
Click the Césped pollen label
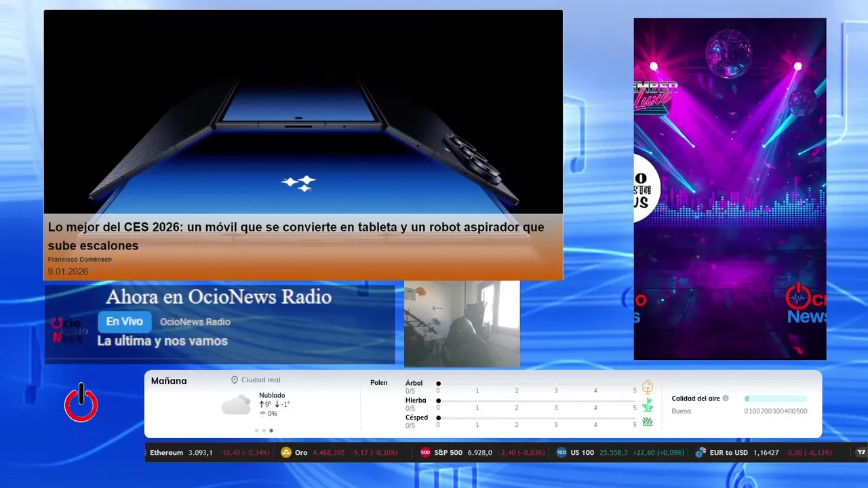(x=416, y=418)
